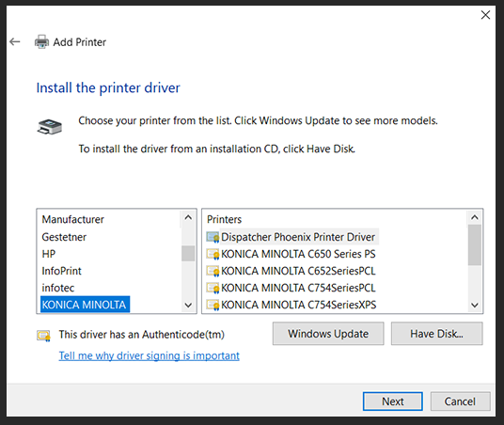Choose InfoPrint from manufacturers
Screen dimensions: 504x425
pyautogui.click(x=61, y=271)
